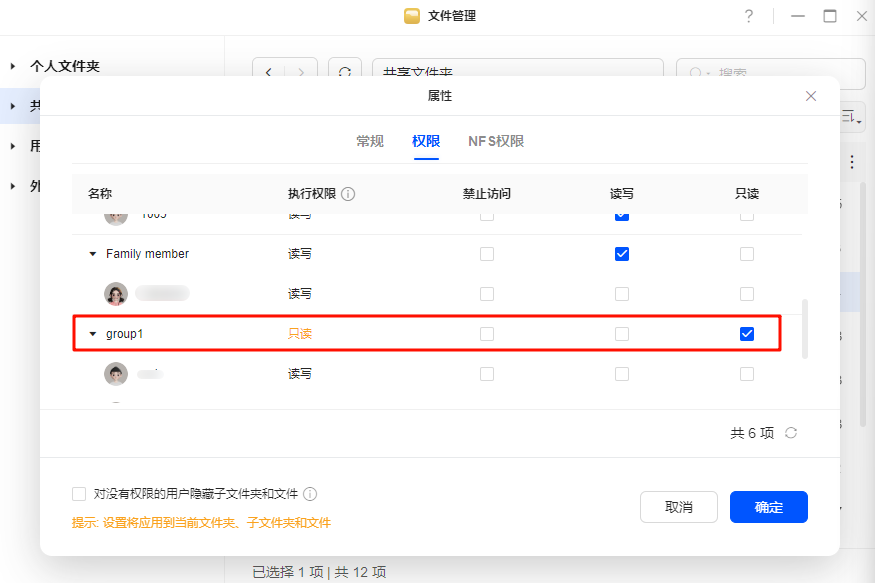
Task: Close the 属性 properties dialog
Action: pyautogui.click(x=811, y=96)
